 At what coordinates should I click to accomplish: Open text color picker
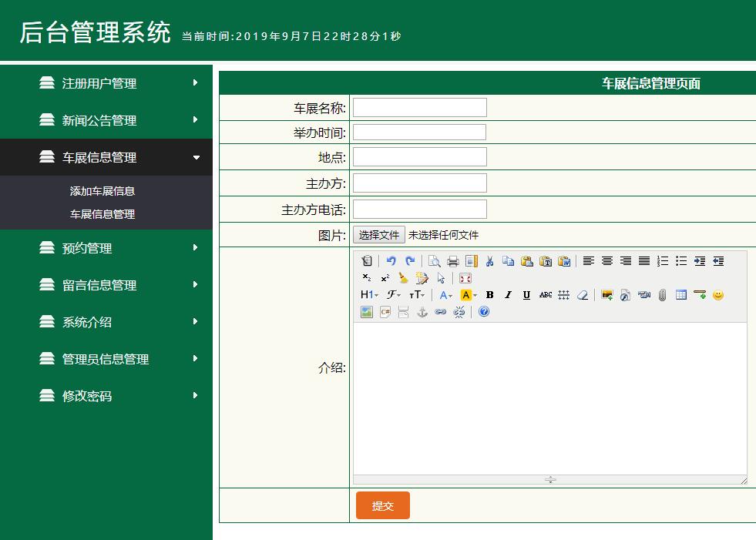coord(445,295)
